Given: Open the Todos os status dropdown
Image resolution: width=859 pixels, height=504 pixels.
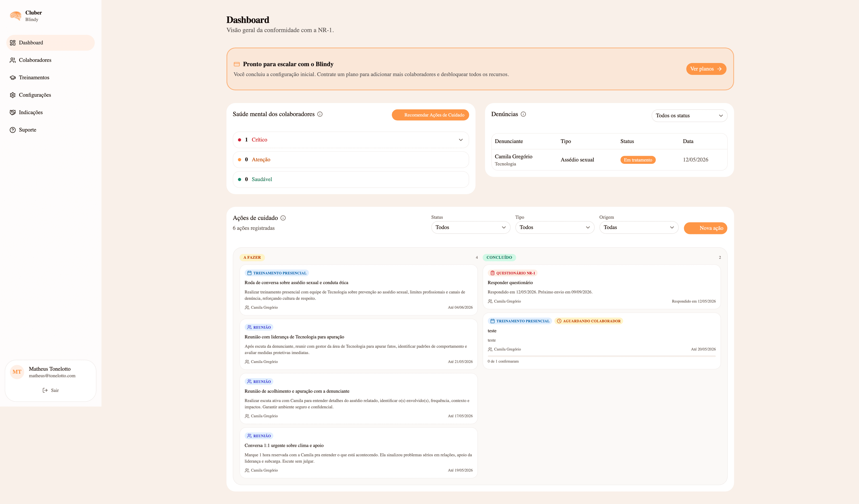Looking at the screenshot, I should coord(689,116).
